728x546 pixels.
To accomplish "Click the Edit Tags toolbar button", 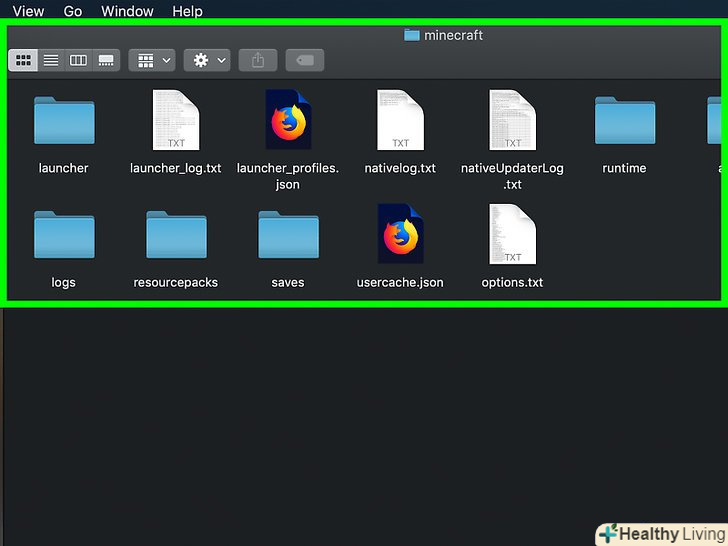I will 305,60.
